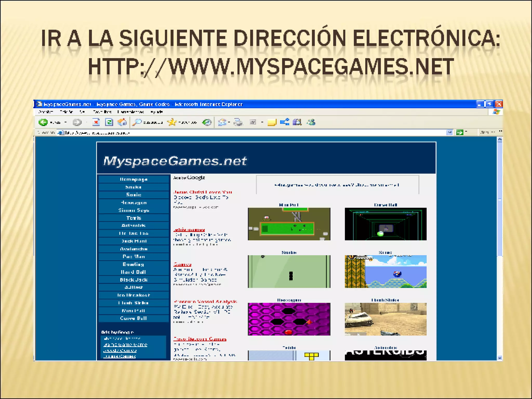
Task: Open the Herramientas menu
Action: click(130, 112)
